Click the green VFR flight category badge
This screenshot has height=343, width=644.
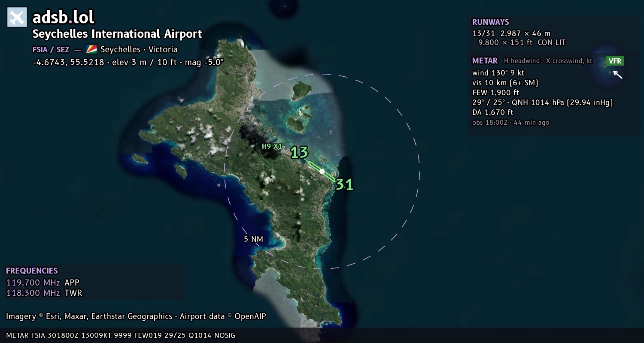pyautogui.click(x=615, y=61)
